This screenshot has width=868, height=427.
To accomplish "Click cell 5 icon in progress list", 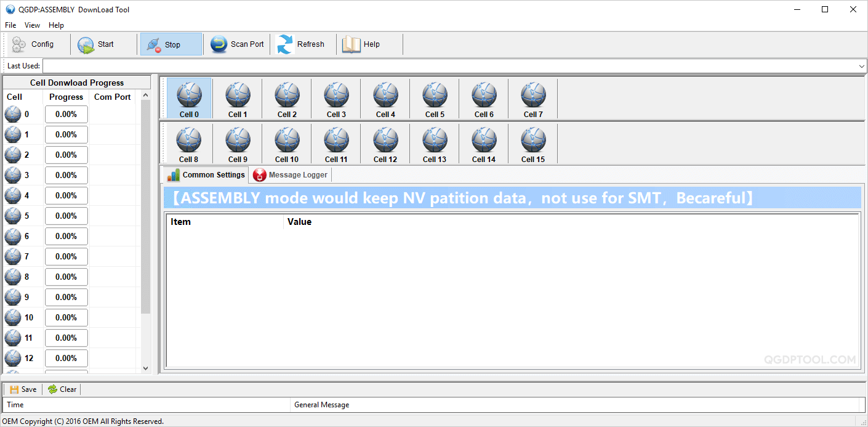I will pos(13,216).
